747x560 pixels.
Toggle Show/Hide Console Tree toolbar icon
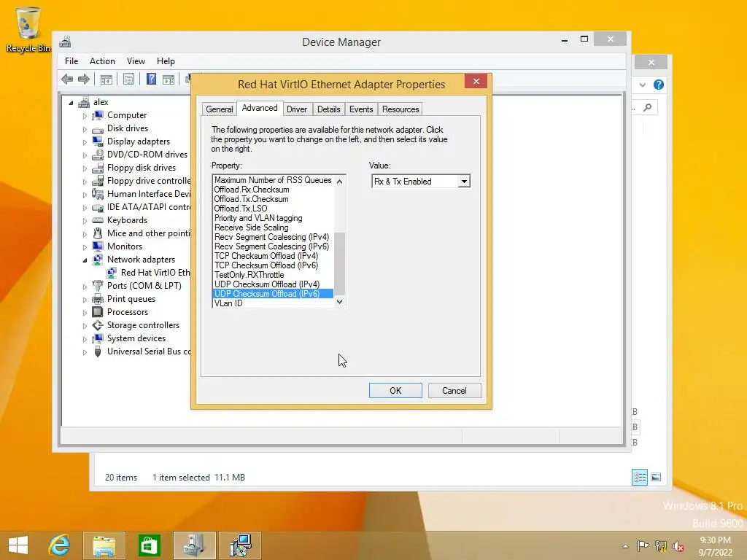click(107, 79)
